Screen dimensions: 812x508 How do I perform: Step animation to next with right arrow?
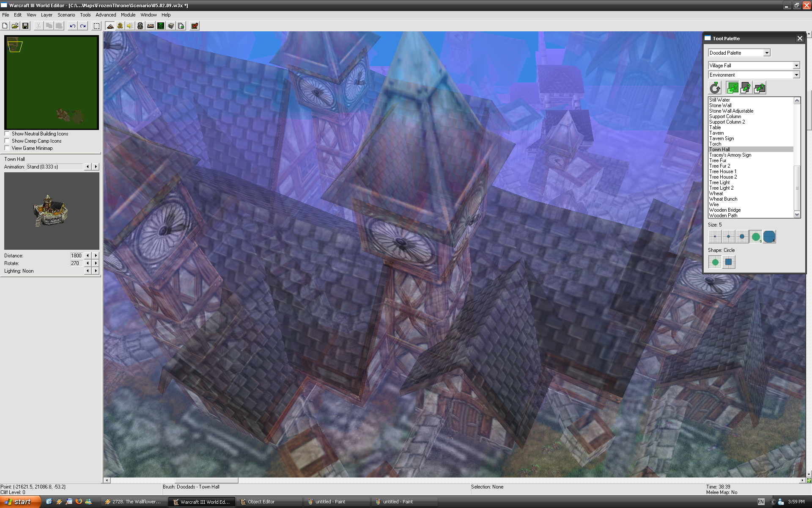tap(96, 167)
